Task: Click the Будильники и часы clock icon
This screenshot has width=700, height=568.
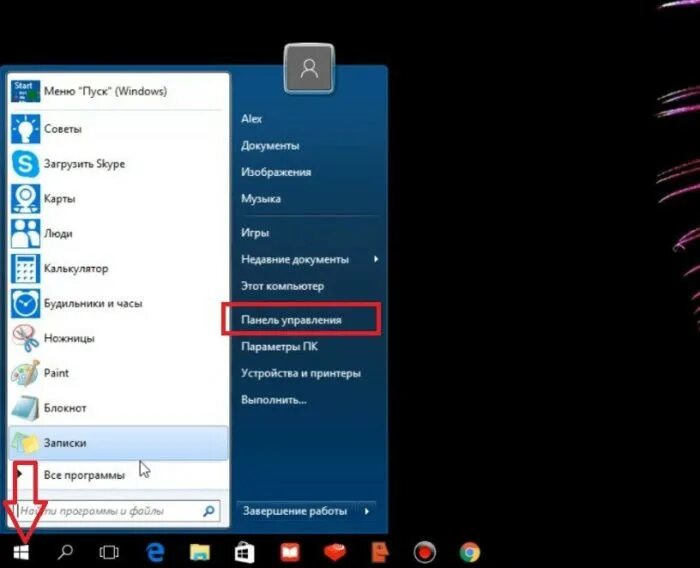Action: (x=25, y=303)
